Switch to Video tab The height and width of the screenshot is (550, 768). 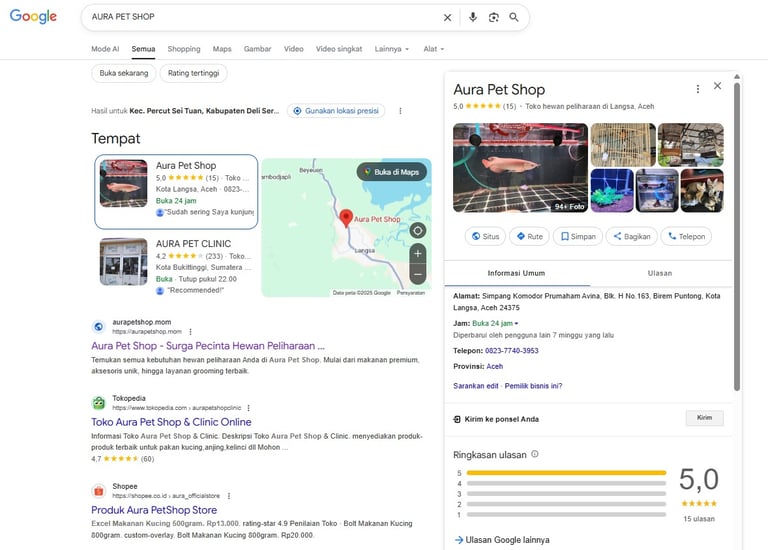[293, 49]
